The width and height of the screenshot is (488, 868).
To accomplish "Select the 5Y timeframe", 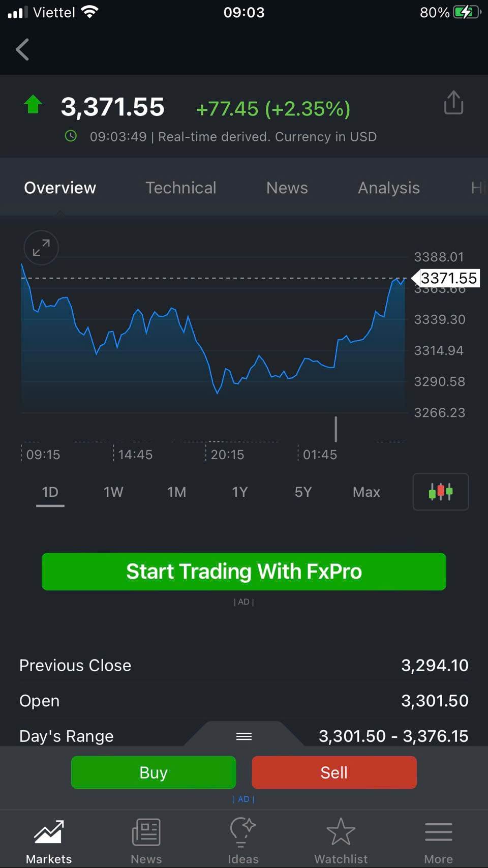I will point(303,492).
